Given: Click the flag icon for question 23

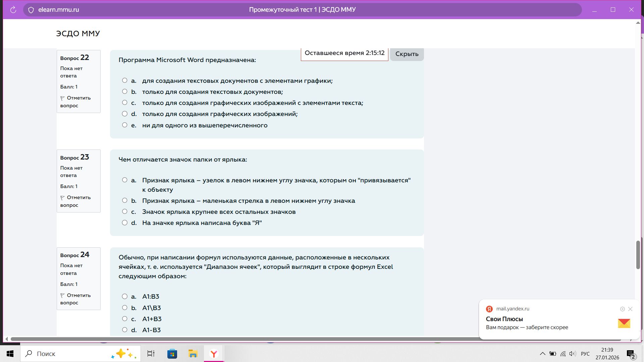Looking at the screenshot, I should (62, 198).
